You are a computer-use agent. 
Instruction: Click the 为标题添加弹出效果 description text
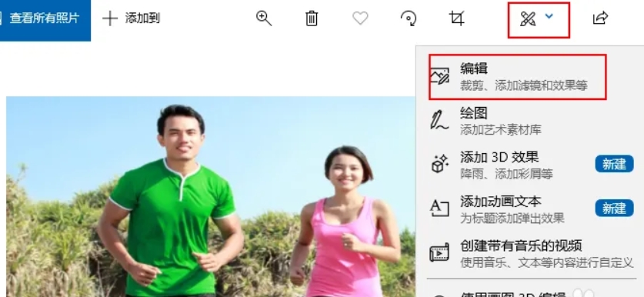point(512,218)
